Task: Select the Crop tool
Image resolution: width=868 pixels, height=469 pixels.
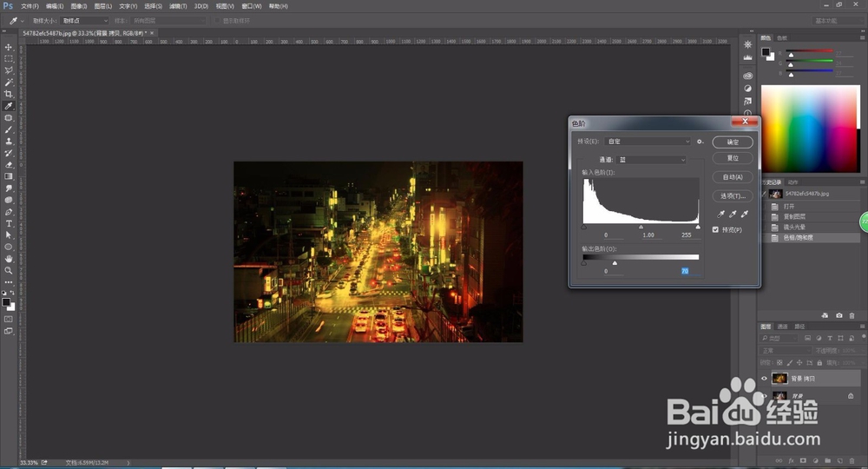Action: (x=9, y=94)
